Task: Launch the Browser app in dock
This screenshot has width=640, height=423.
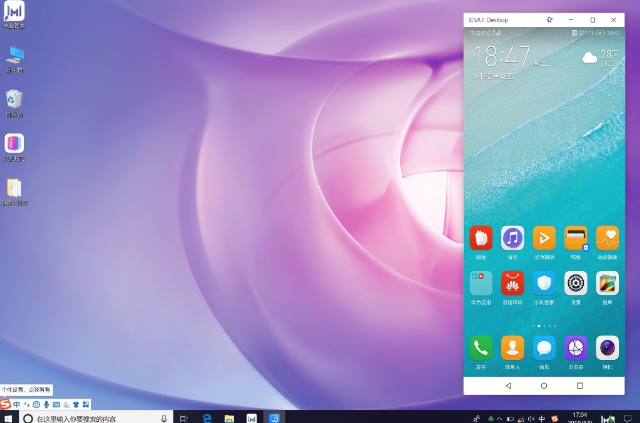Action: [576, 348]
